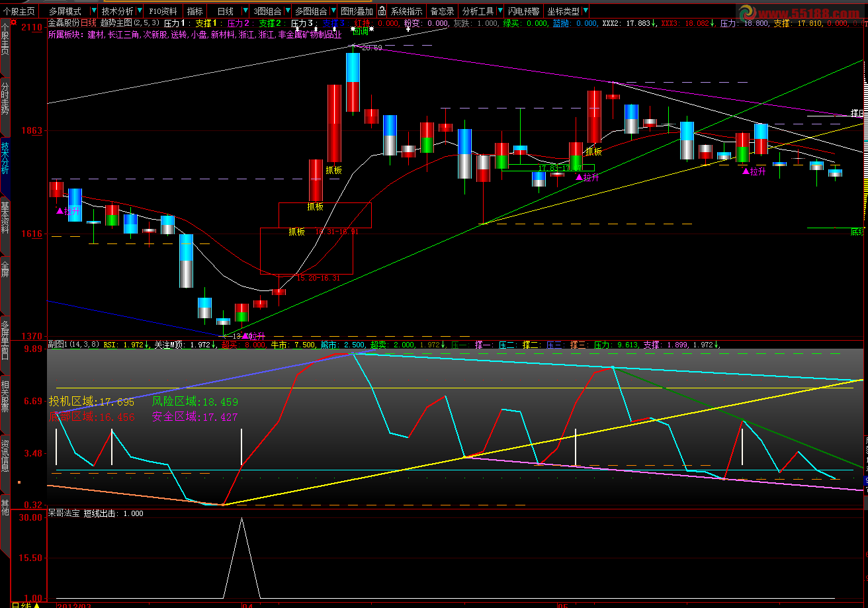The image size is (868, 608).
Task: Click the yellow triangle next to 日线 at bottom
Action: (37, 605)
